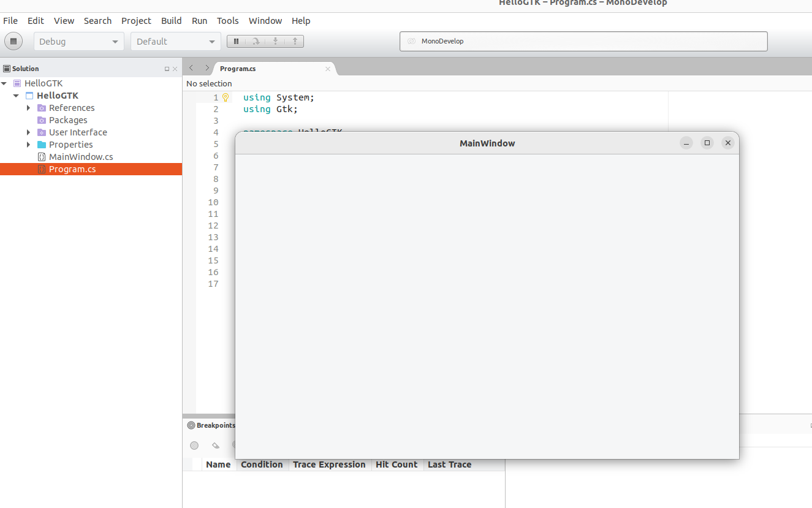
Task: Click the Step Out debug icon
Action: coord(295,41)
